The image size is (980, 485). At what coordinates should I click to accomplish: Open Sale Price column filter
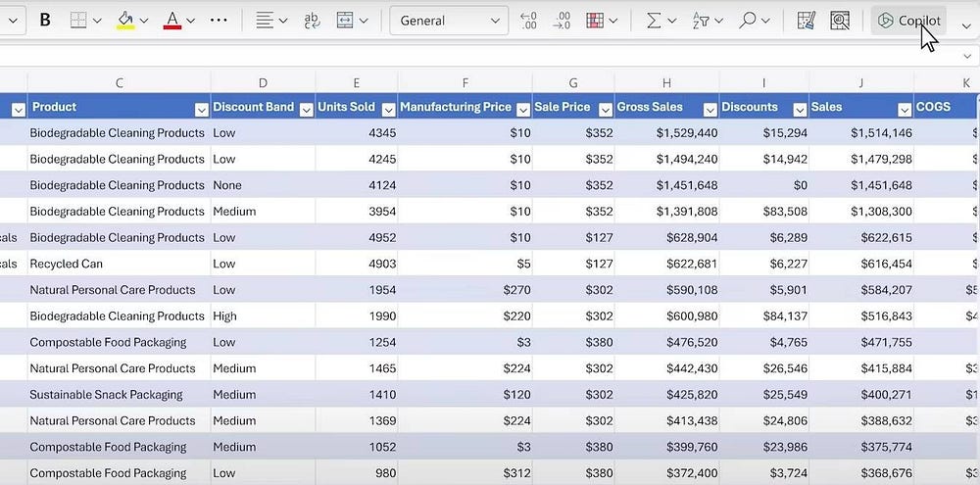(x=606, y=110)
